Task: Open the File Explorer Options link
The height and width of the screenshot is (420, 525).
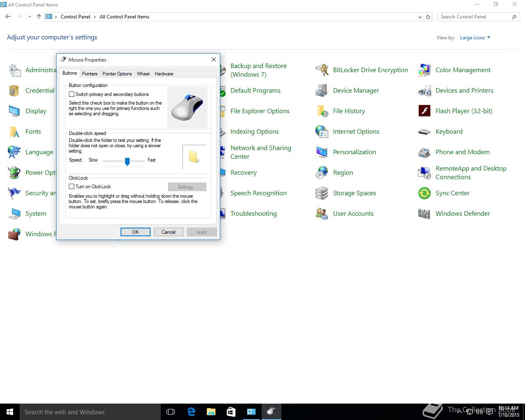Action: pyautogui.click(x=260, y=111)
